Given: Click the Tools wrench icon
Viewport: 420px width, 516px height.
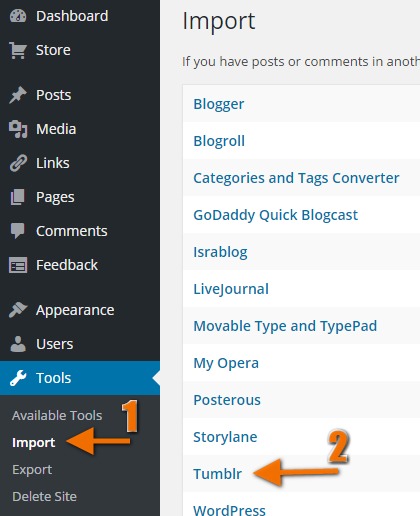Looking at the screenshot, I should [x=18, y=378].
